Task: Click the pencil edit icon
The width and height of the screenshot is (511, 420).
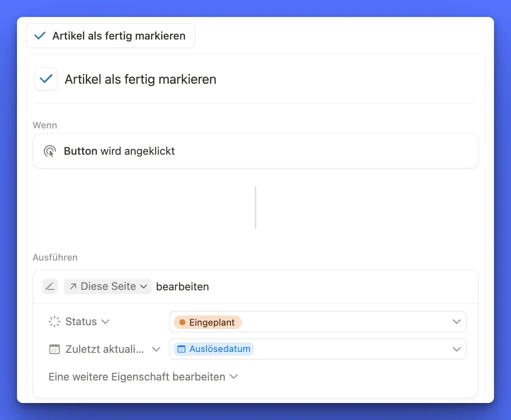Action: click(50, 287)
